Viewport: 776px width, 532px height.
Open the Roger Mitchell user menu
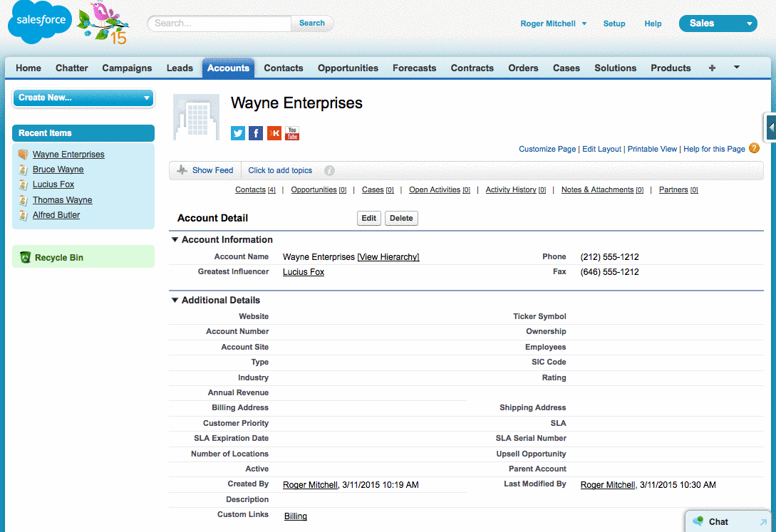click(x=553, y=24)
